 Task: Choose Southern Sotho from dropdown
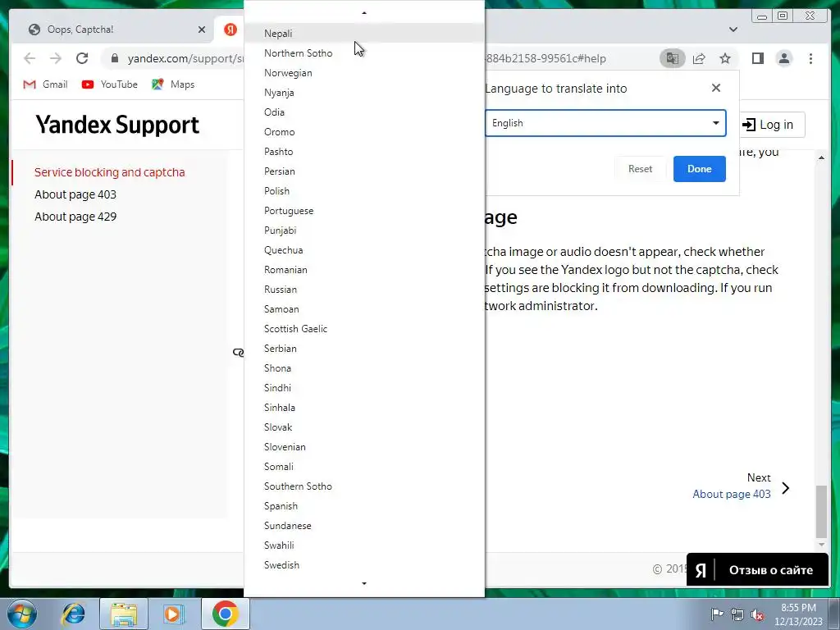click(364, 486)
